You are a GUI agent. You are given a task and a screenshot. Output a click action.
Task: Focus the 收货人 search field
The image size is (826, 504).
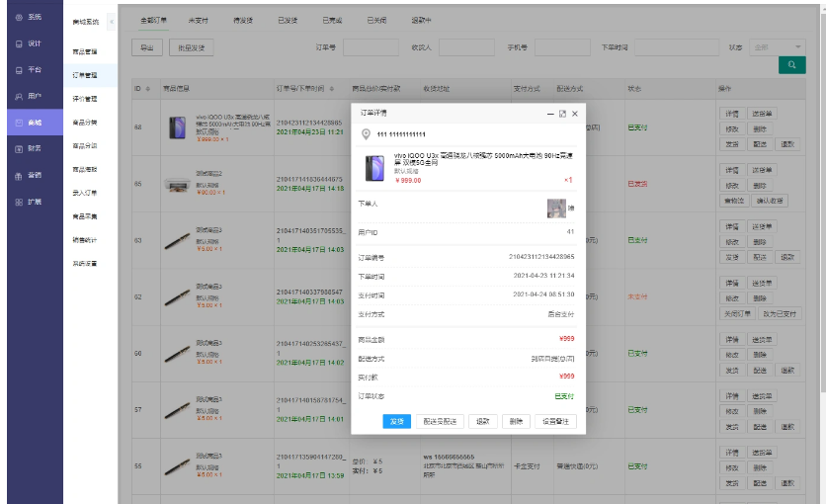tap(466, 47)
